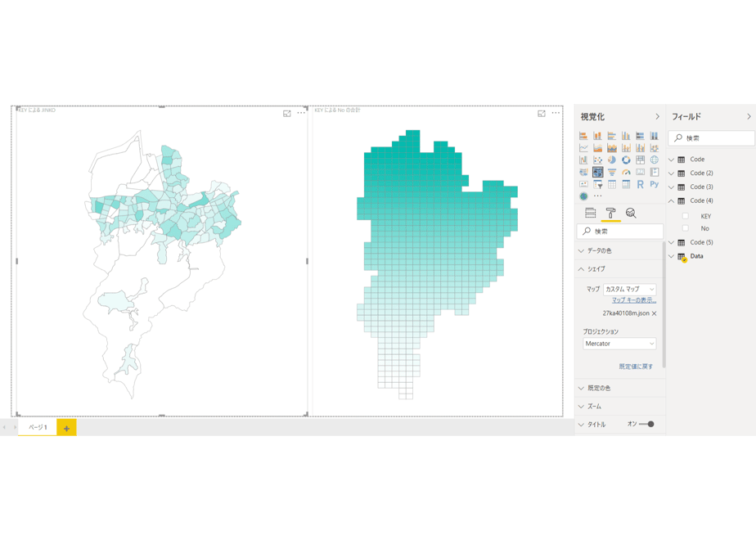Open the Analytics magnifier pane icon

[x=631, y=213]
